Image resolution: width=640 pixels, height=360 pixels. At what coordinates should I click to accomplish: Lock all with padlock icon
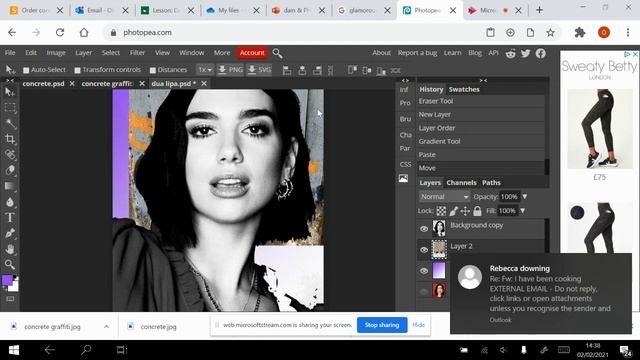click(x=477, y=211)
